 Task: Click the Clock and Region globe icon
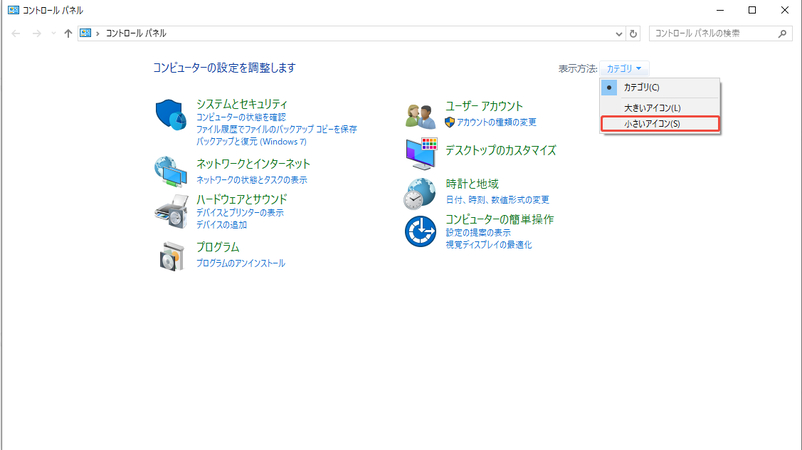pos(420,194)
